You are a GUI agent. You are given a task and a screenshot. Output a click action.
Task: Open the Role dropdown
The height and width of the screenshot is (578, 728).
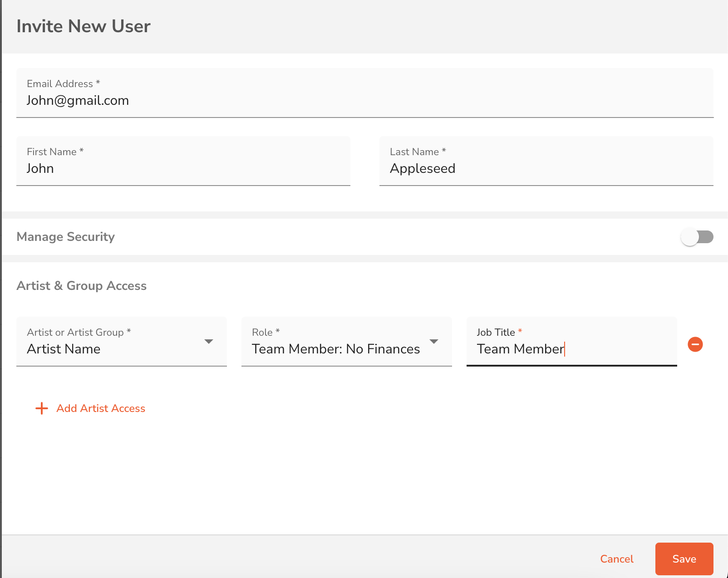347,341
